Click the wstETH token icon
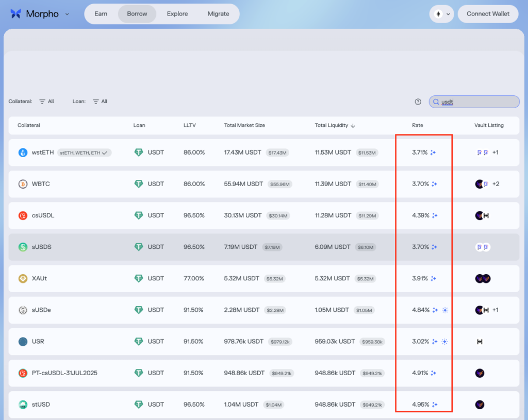This screenshot has width=528, height=420. (x=23, y=153)
